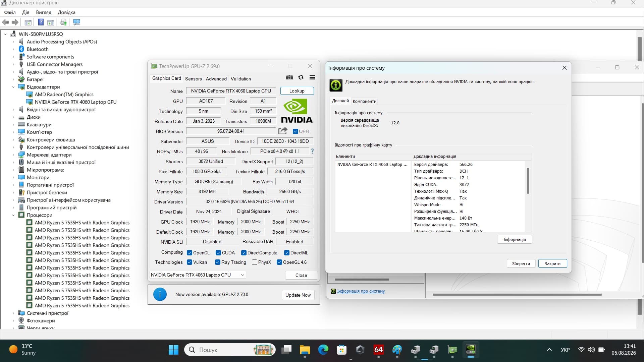644x362 pixels.
Task: Toggle the OpenGL 4.6 checkbox
Action: click(279, 262)
